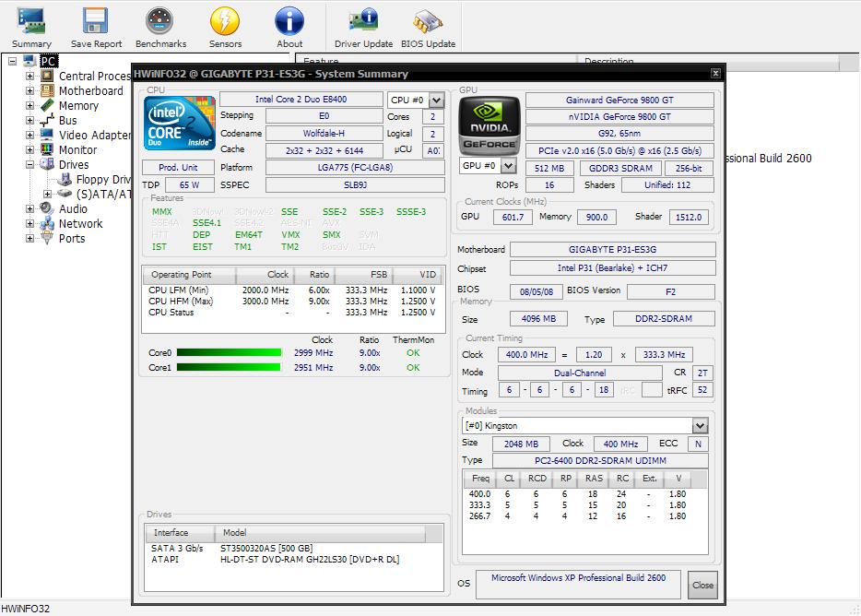The height and width of the screenshot is (616, 861).
Task: Select the Motherboard tree icon
Action: pos(47,90)
